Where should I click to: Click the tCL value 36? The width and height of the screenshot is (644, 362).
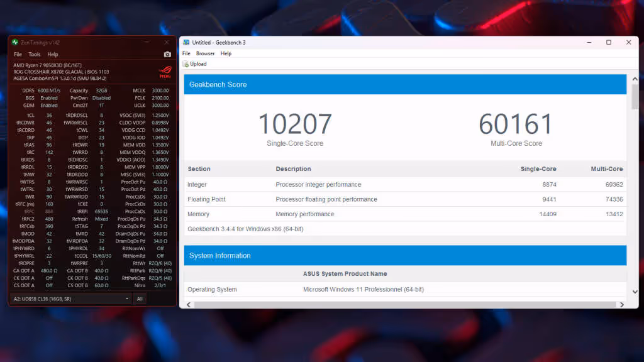49,116
